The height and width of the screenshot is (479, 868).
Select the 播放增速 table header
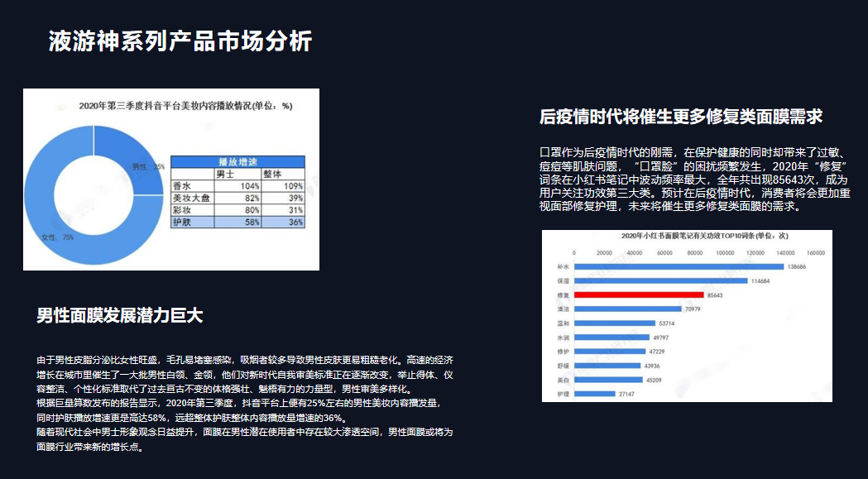(x=237, y=162)
